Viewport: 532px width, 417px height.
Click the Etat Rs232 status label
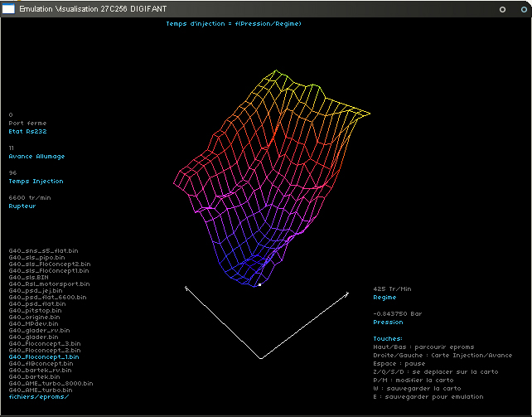point(27,131)
